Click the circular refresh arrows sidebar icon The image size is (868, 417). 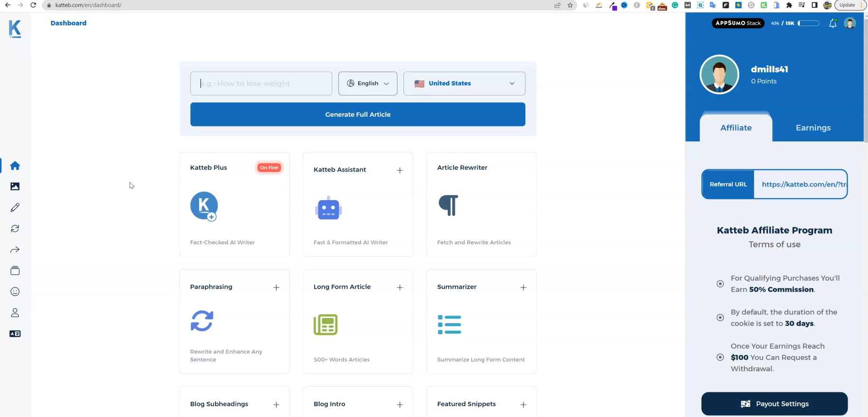point(15,229)
